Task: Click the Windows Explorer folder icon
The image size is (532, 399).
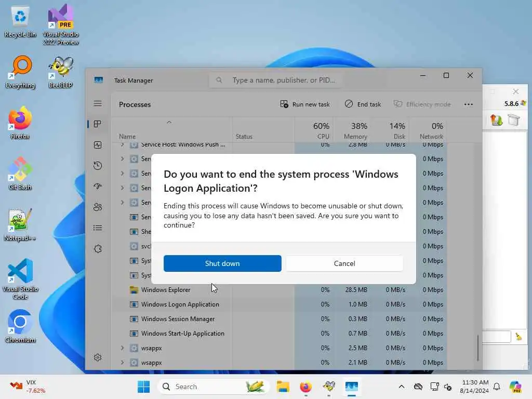Action: pyautogui.click(x=134, y=290)
